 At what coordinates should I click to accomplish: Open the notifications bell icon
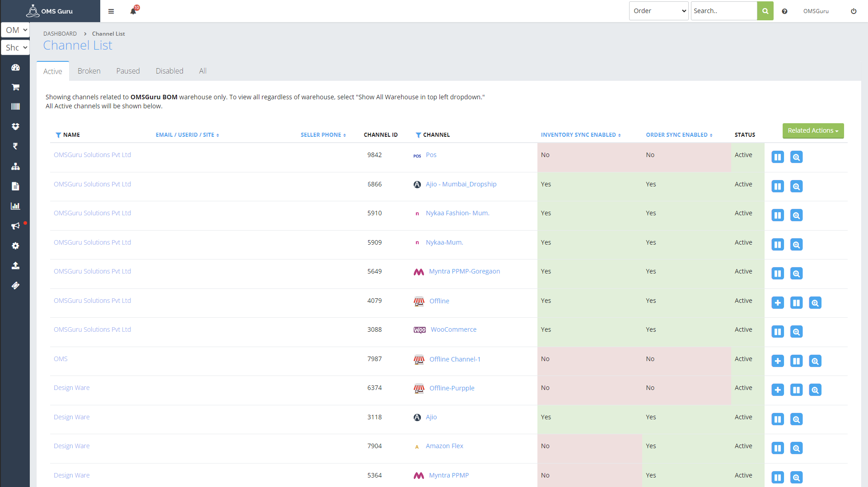click(x=133, y=11)
